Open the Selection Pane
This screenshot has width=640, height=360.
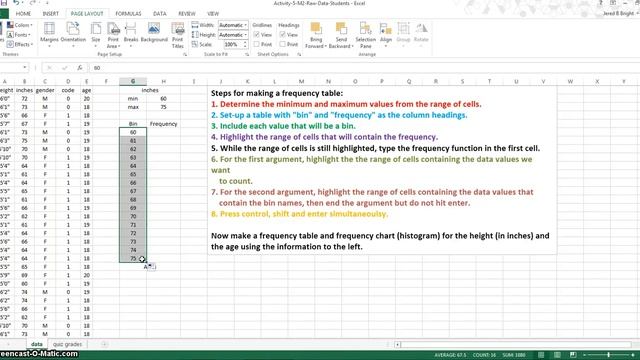tap(365, 35)
